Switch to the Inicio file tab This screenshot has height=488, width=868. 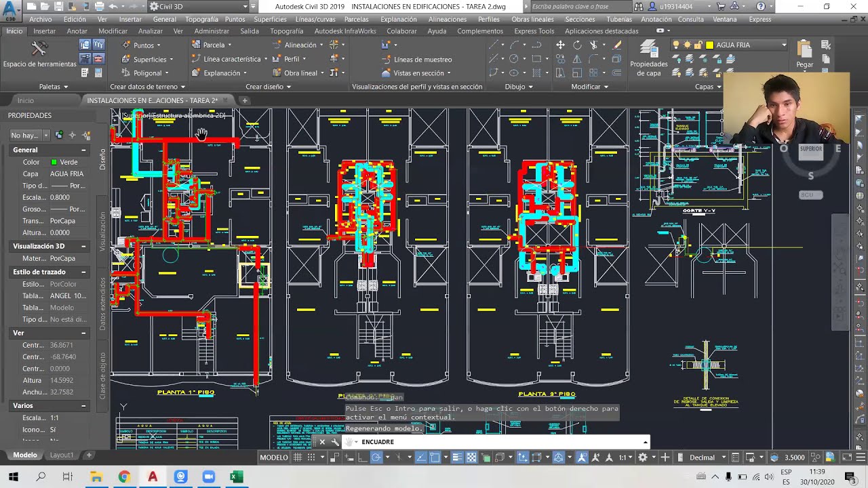tap(26, 100)
